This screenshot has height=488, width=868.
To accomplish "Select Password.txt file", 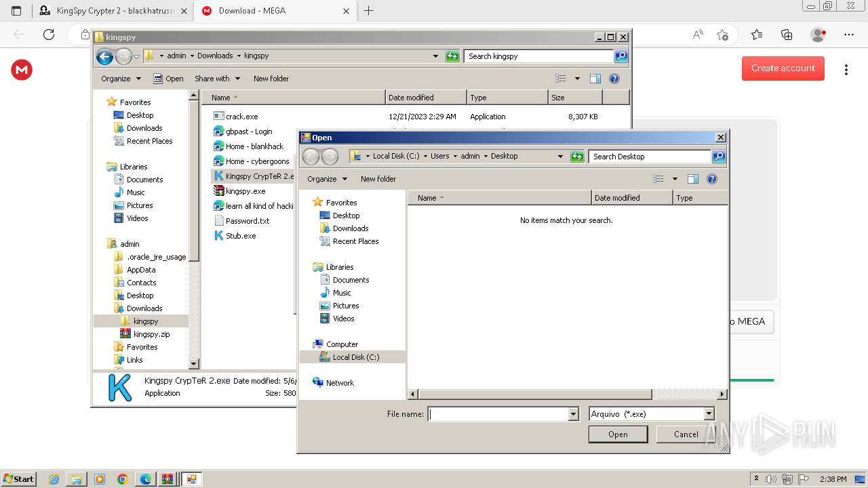I will [x=241, y=221].
